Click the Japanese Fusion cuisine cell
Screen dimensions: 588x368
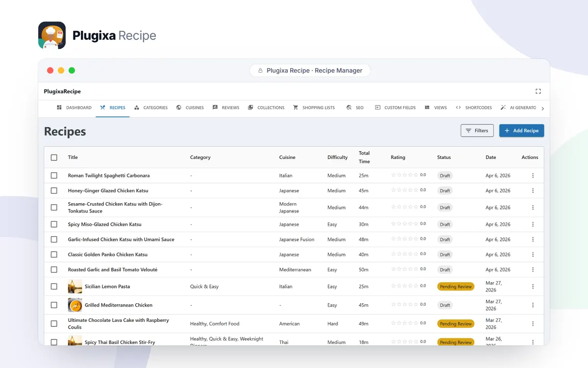(297, 240)
